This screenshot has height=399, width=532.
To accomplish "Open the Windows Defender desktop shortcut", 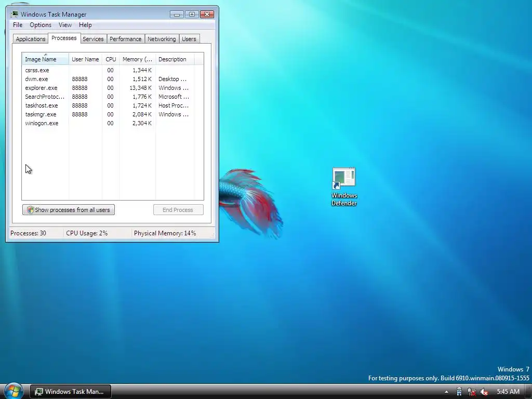I will 344,187.
